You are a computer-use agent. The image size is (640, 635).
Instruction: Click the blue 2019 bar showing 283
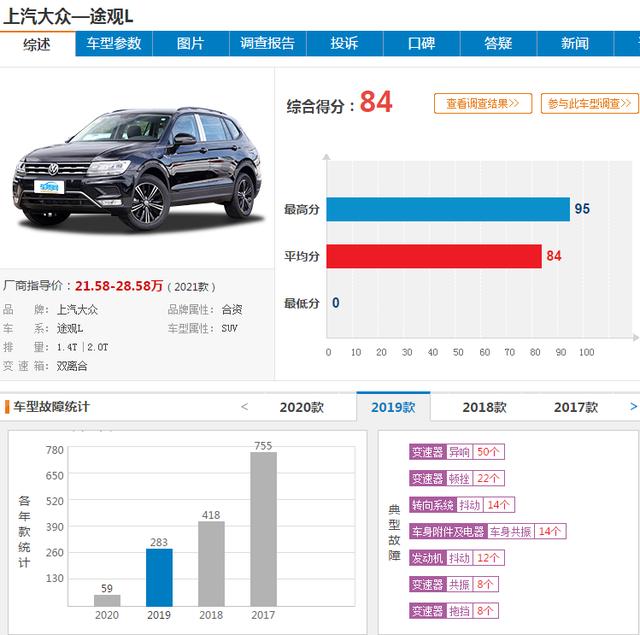click(x=159, y=577)
